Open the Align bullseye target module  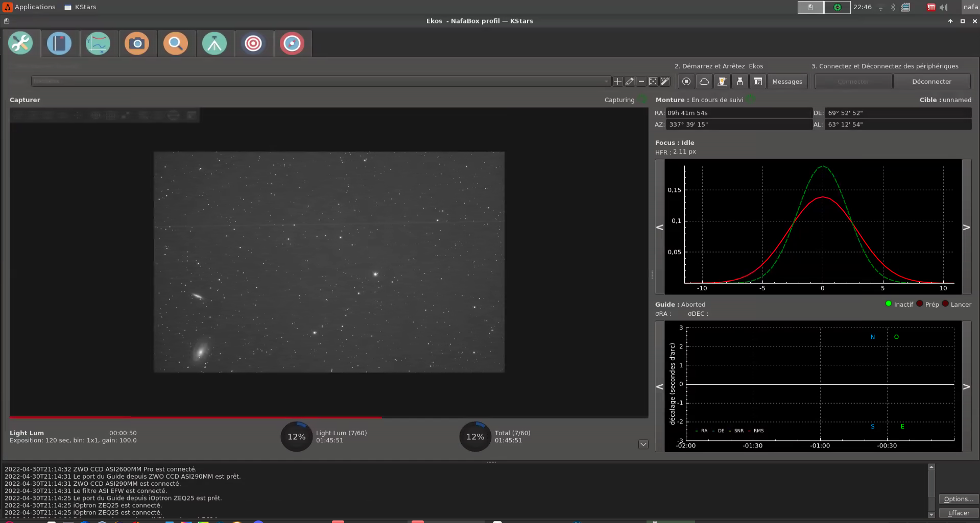[253, 43]
